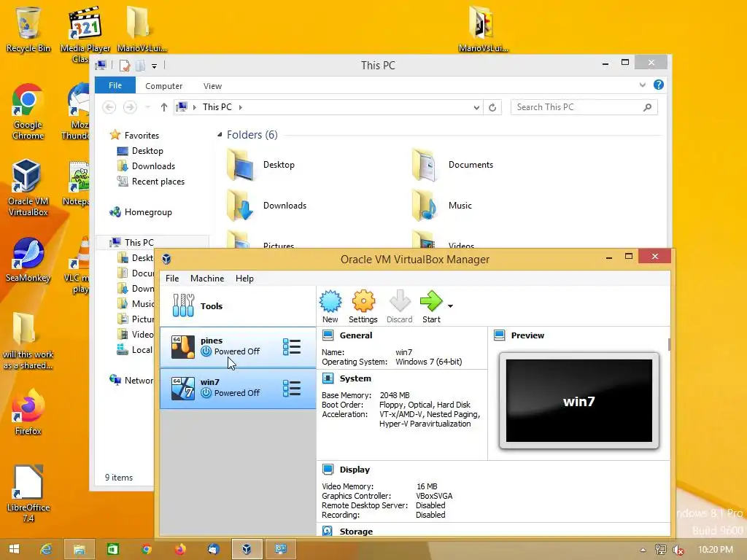Select the pines virtual machine

(238, 346)
